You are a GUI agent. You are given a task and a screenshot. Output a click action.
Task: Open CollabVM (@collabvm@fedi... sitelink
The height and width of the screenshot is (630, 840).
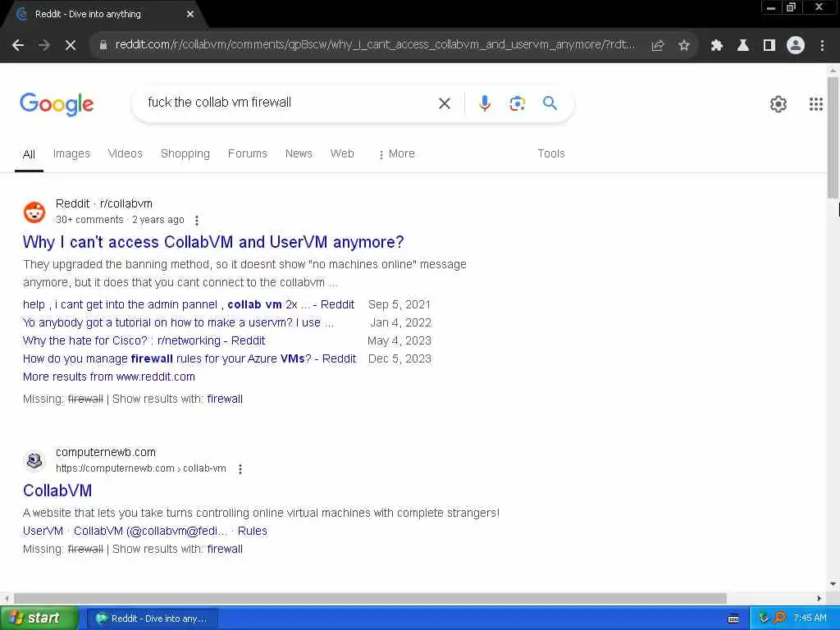click(150, 531)
